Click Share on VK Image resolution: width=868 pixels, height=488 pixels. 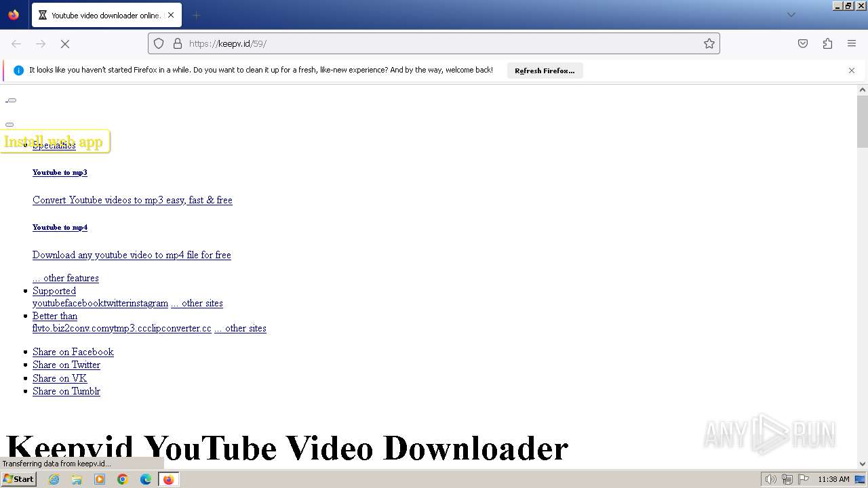click(x=60, y=378)
